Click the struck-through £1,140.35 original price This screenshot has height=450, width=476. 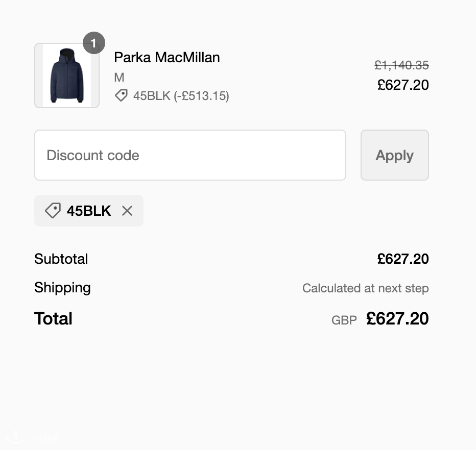[401, 65]
